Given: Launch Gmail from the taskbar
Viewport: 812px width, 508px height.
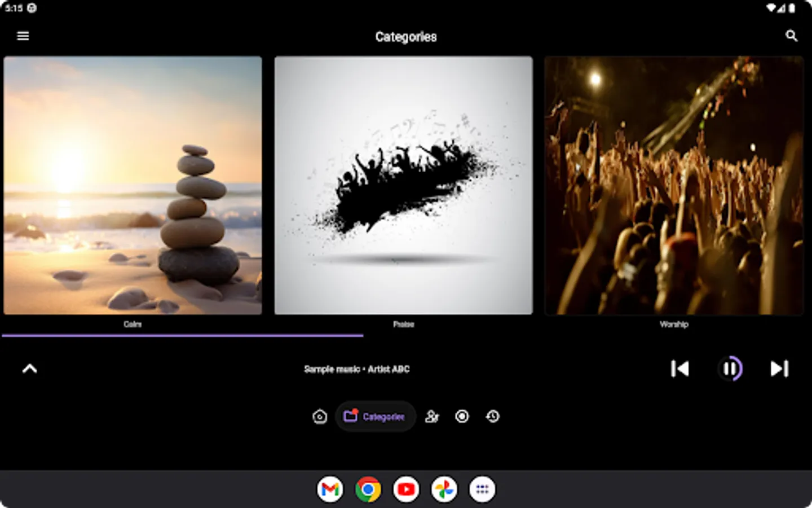Looking at the screenshot, I should point(330,489).
